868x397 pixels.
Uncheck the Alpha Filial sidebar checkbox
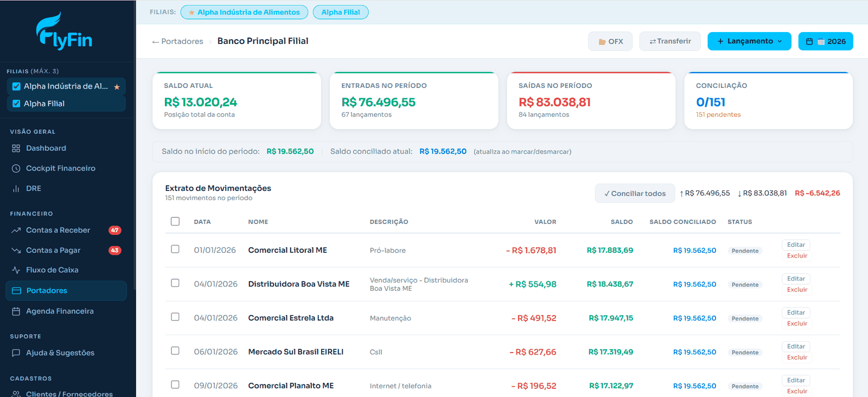tap(16, 104)
